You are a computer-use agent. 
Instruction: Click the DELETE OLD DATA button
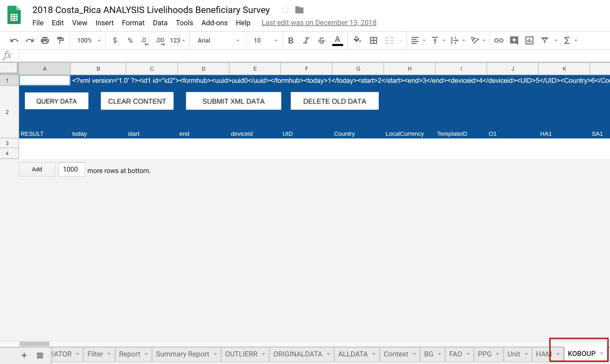(x=335, y=101)
